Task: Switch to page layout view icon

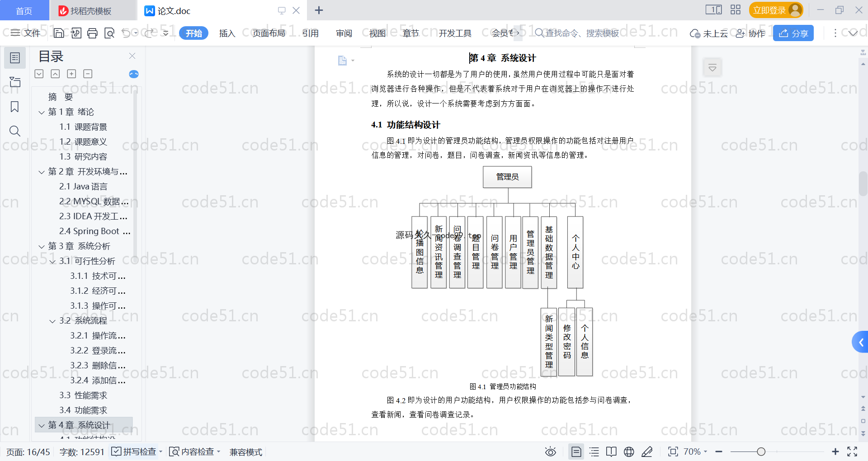Action: pyautogui.click(x=576, y=452)
